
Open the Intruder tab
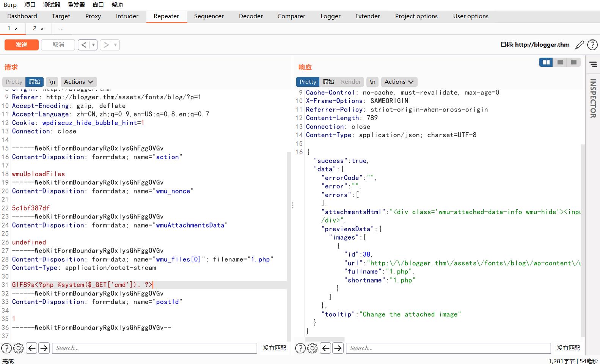click(x=127, y=16)
